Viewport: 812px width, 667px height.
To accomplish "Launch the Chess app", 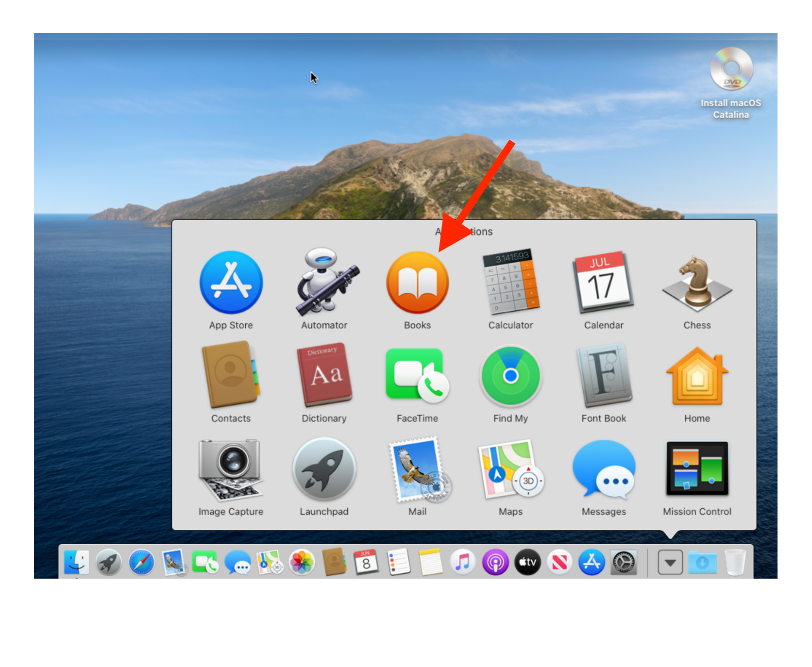I will coord(697,283).
